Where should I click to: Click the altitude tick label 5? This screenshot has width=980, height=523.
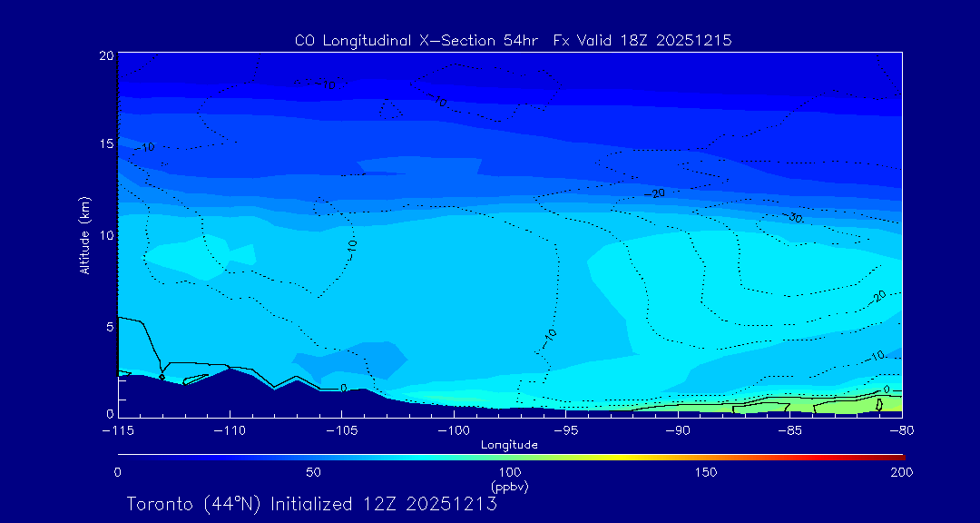tap(110, 326)
